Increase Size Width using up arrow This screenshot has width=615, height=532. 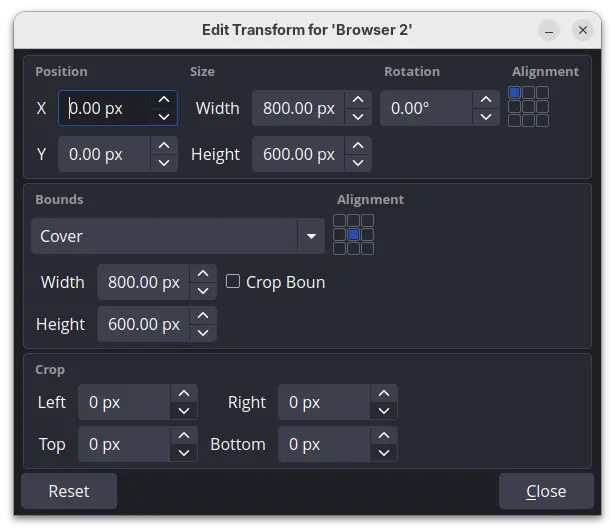tap(358, 99)
